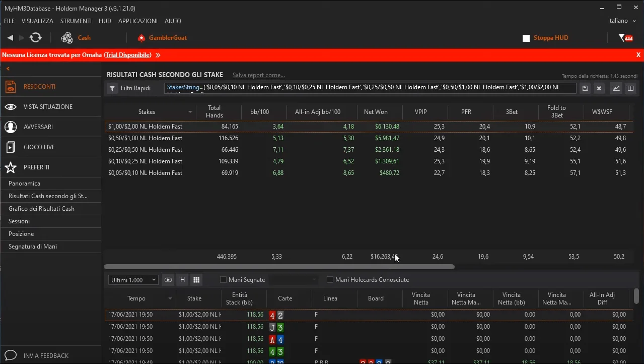The image size is (644, 364).
Task: Click the column layout icon beside the graph icon
Action: 630,88
